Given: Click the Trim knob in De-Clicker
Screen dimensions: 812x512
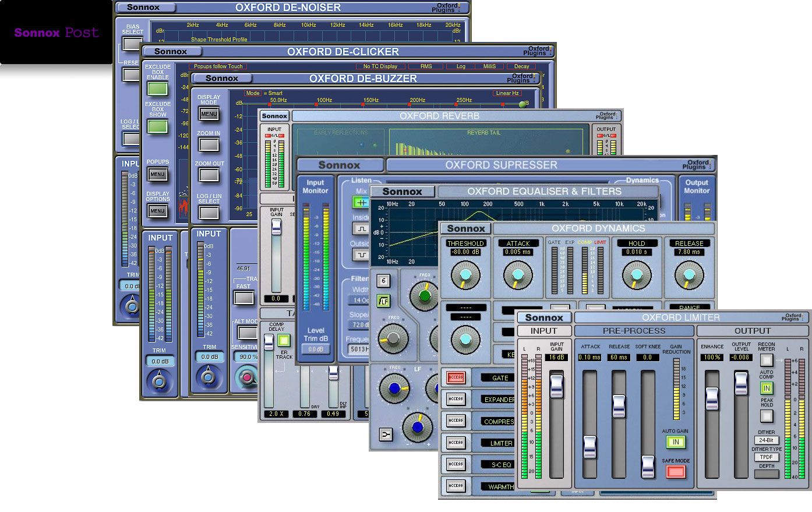Looking at the screenshot, I should tap(159, 382).
